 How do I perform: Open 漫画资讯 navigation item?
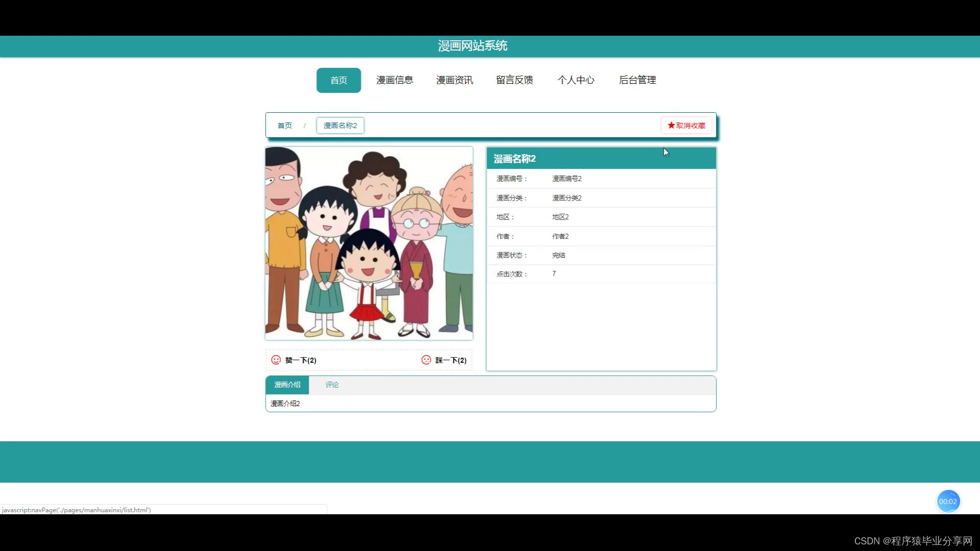coord(454,80)
